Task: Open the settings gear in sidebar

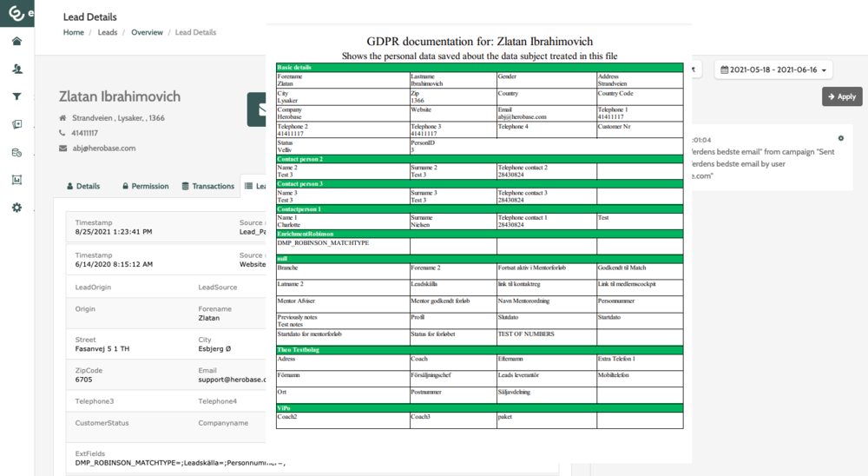Action: click(x=16, y=208)
